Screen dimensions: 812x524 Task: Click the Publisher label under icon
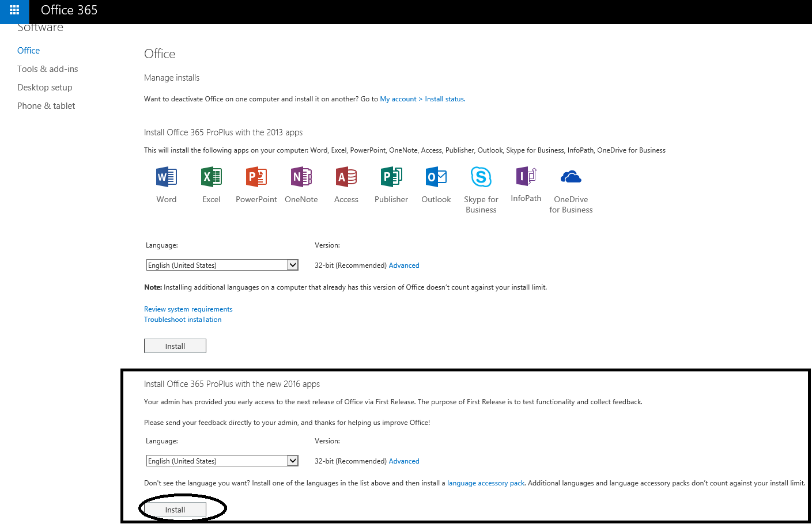391,199
